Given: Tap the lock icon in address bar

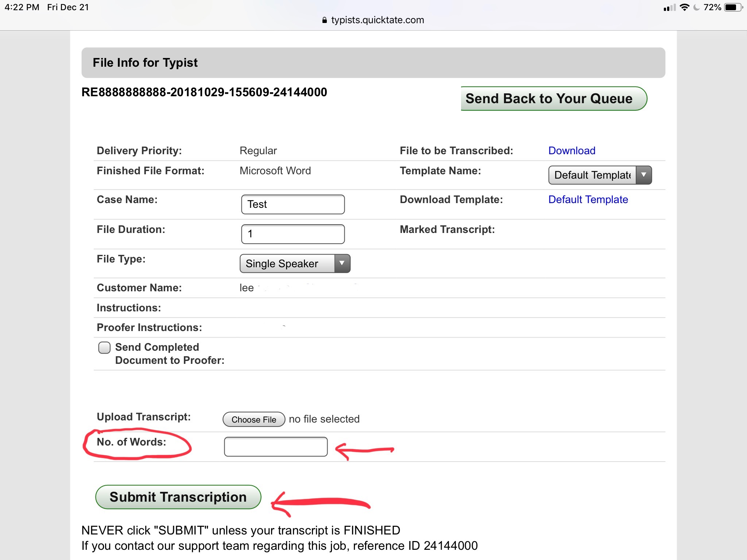Looking at the screenshot, I should [324, 20].
